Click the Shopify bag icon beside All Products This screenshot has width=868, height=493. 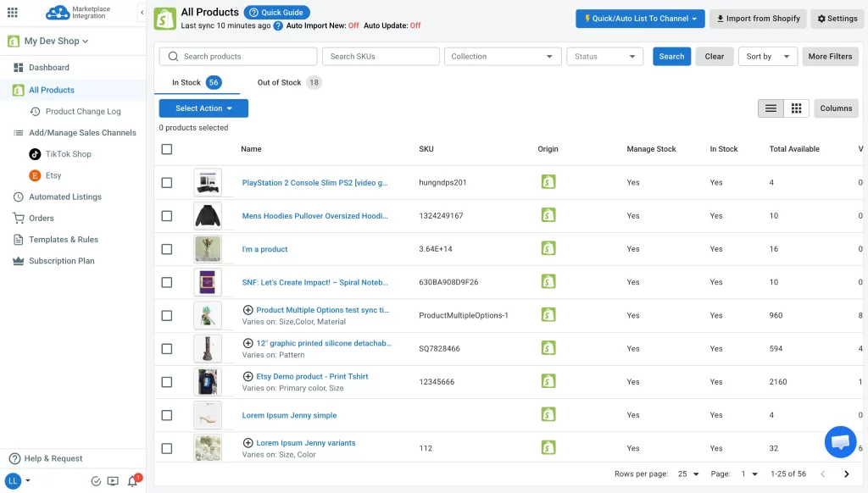(164, 19)
